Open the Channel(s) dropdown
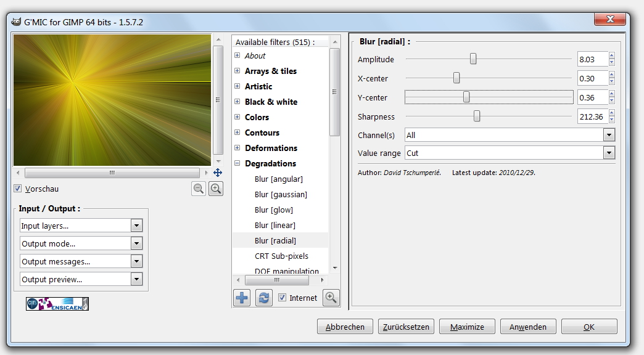 [x=510, y=135]
